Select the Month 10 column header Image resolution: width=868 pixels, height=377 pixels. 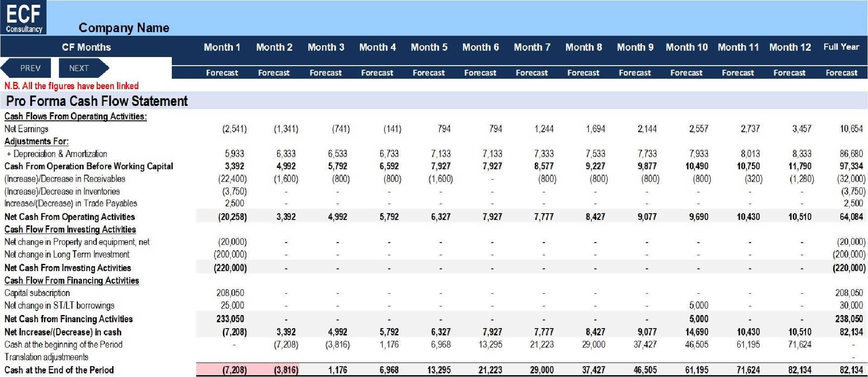pyautogui.click(x=687, y=47)
